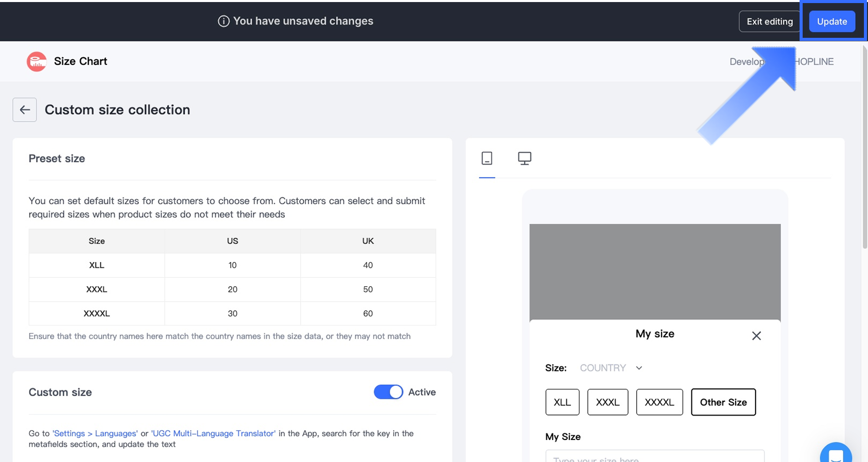Select the XXXL size option

pos(608,402)
